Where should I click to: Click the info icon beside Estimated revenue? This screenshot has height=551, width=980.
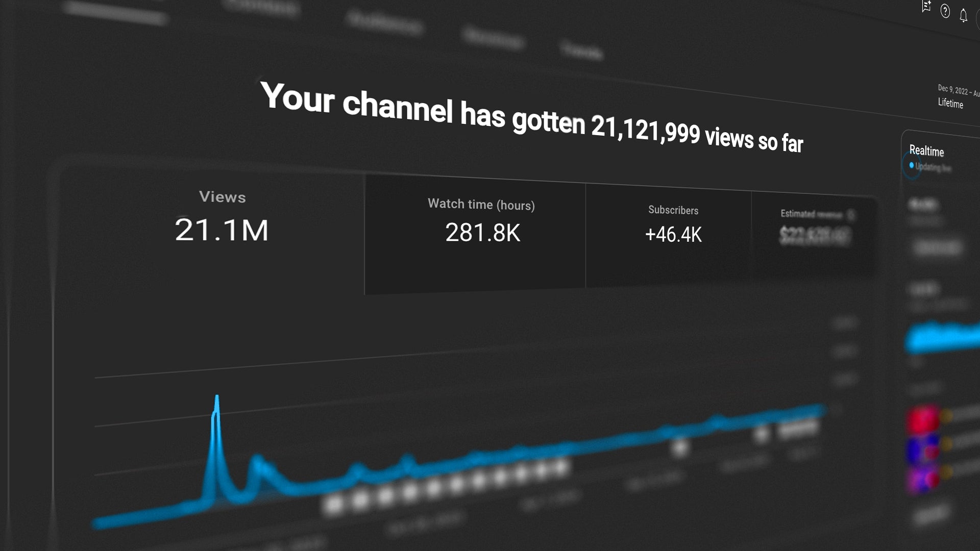851,215
